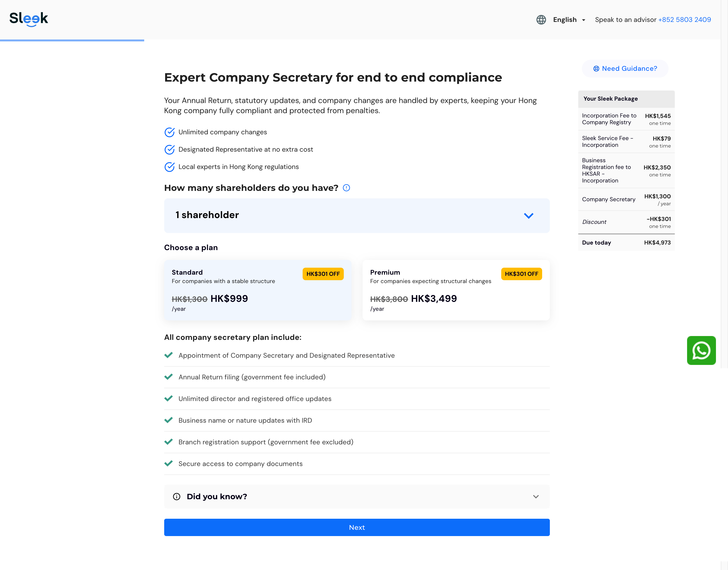Click the Next button
728x570 pixels.
(357, 527)
